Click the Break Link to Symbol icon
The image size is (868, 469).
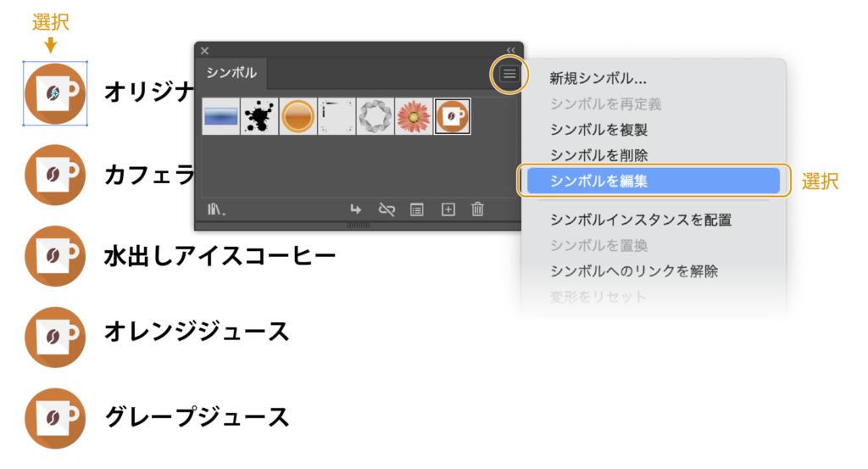tap(387, 209)
